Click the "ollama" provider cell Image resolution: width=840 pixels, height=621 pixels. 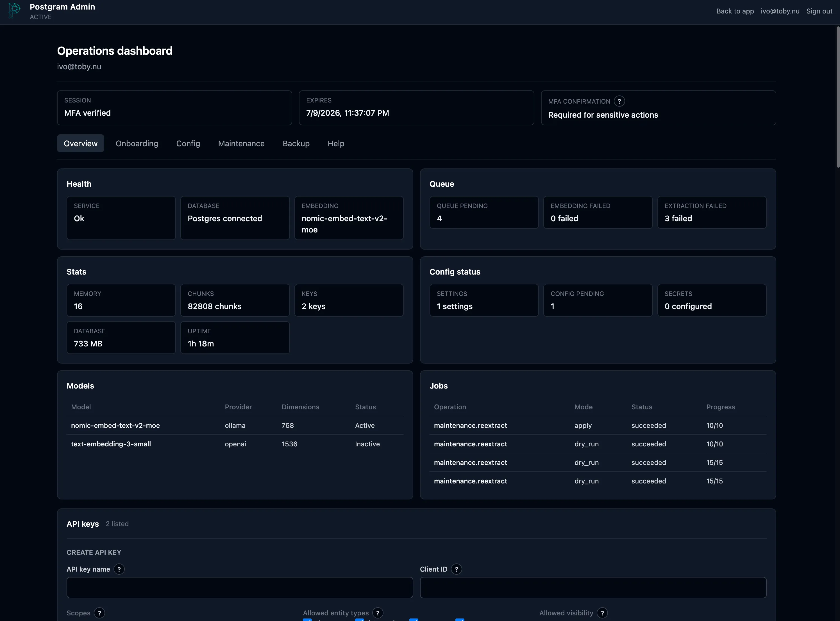pos(235,425)
